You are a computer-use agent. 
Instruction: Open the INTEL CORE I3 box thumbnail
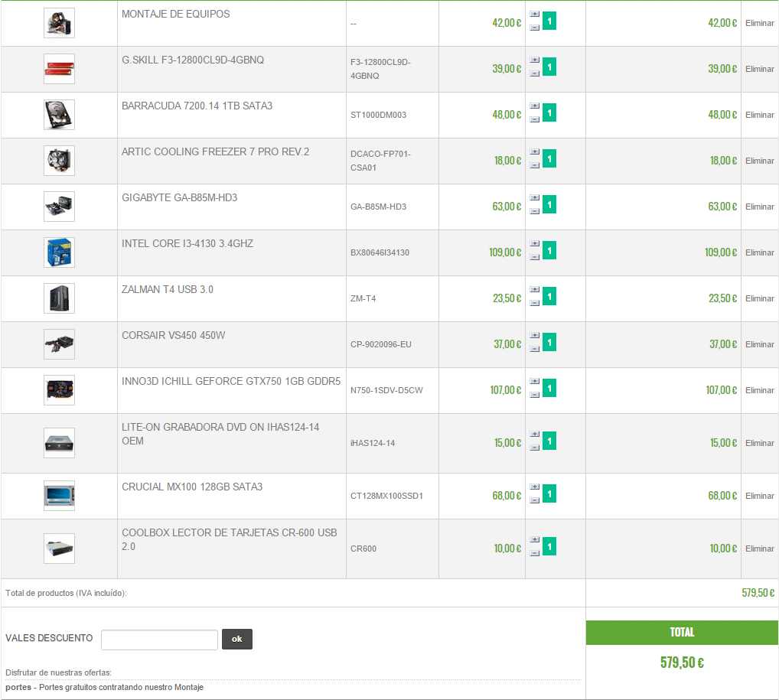point(59,252)
